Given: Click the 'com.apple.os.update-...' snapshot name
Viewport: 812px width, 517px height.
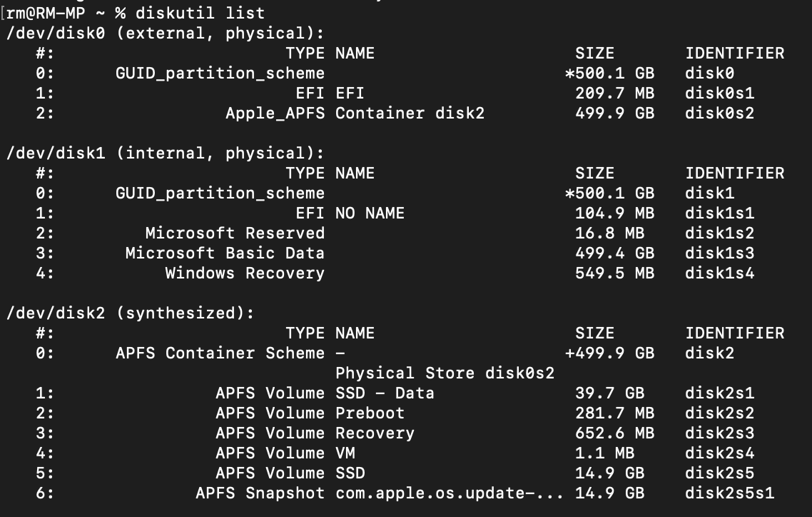Looking at the screenshot, I should (x=449, y=493).
